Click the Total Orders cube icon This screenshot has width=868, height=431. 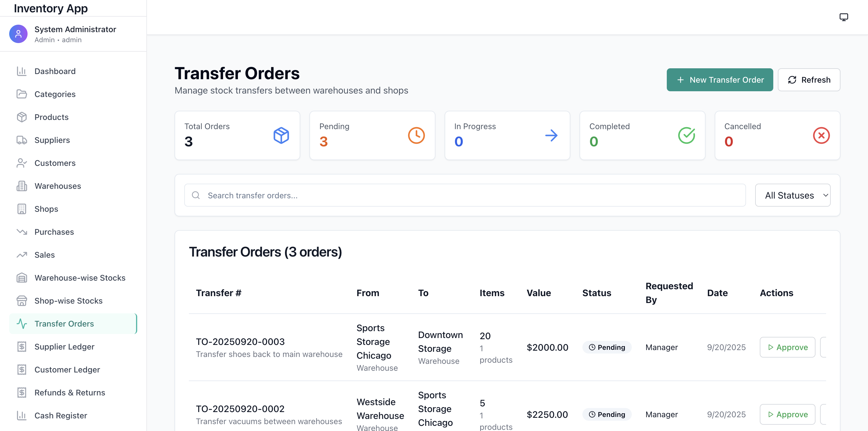[281, 135]
